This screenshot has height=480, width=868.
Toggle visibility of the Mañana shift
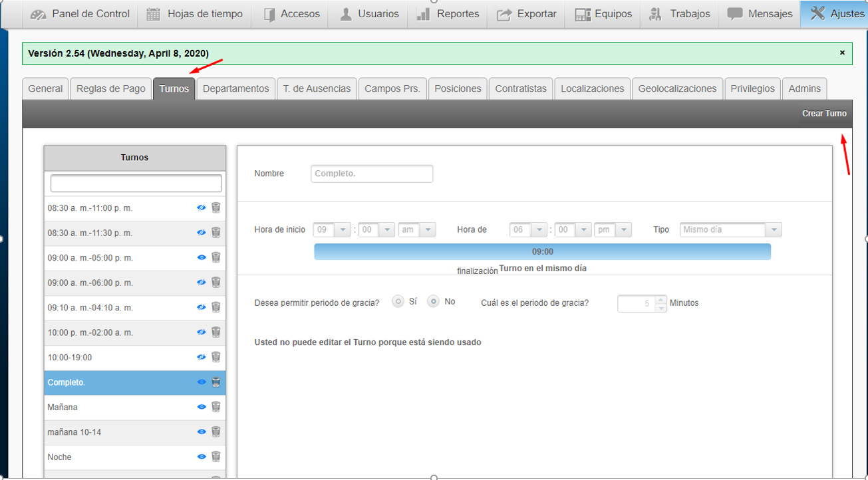202,408
